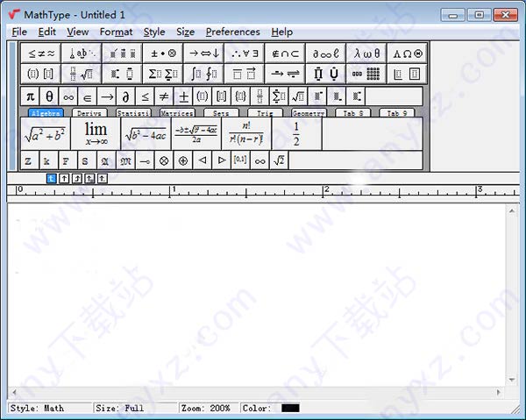Insert infinity symbol next to theta
The width and height of the screenshot is (526, 420).
tap(68, 96)
